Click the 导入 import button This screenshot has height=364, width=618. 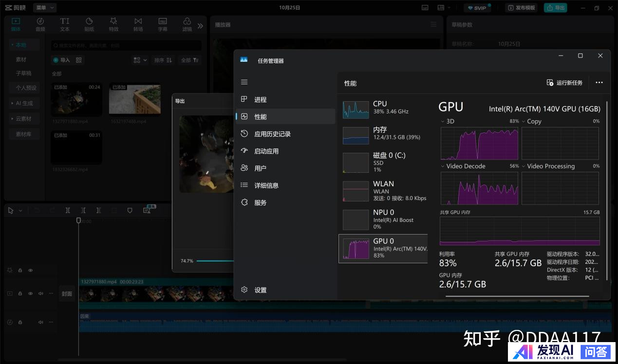[62, 60]
